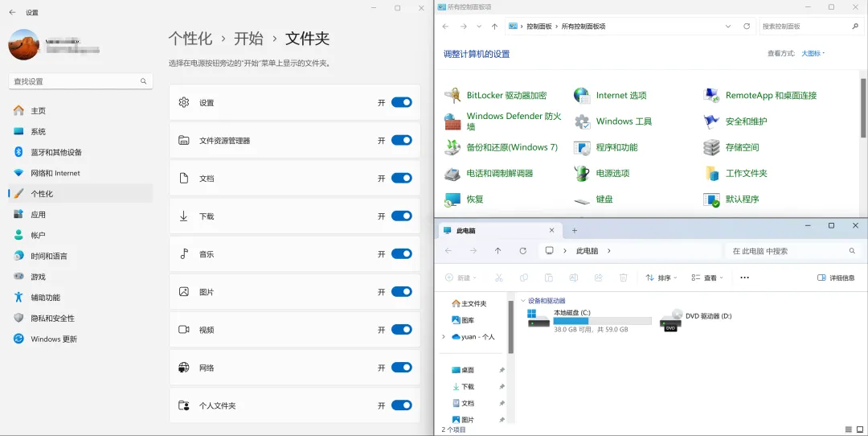Viewport: 868px width, 436px height.
Task: Add a new tab in explorer
Action: coord(574,230)
